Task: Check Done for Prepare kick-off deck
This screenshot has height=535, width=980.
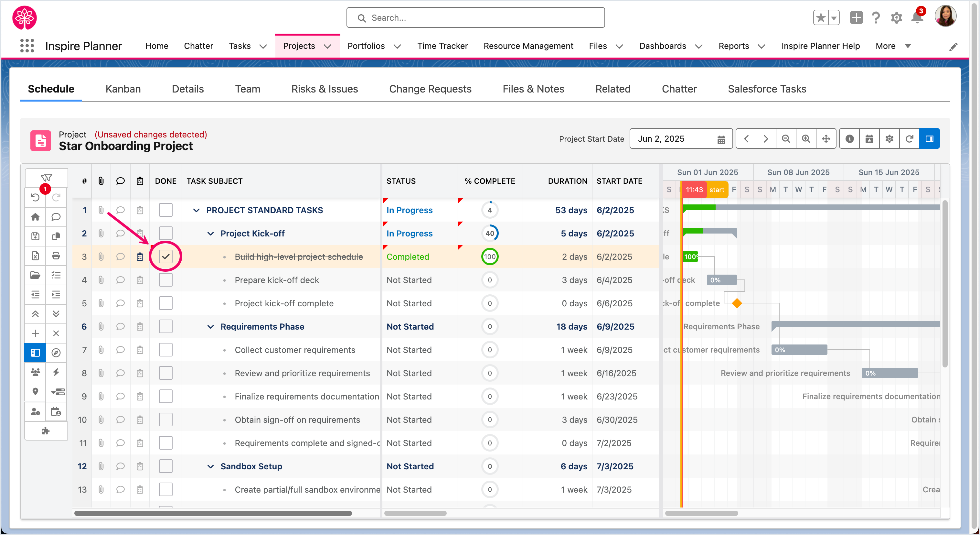Action: [x=166, y=280]
